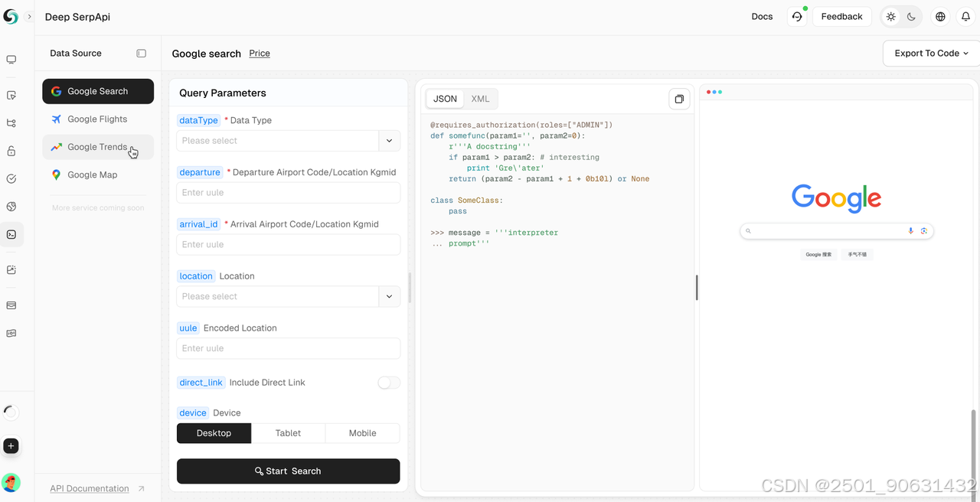
Task: Open the ID badge icon at rail bottom
Action: (x=11, y=334)
